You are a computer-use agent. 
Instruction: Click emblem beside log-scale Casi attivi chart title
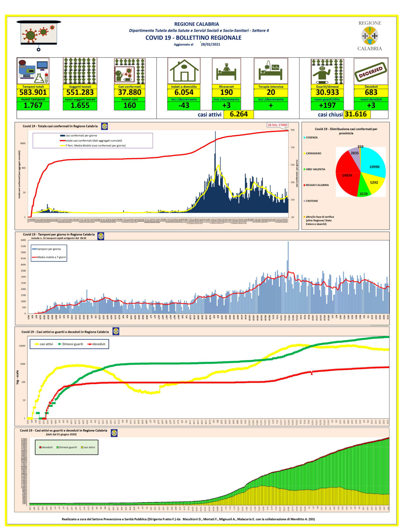pyautogui.click(x=116, y=331)
